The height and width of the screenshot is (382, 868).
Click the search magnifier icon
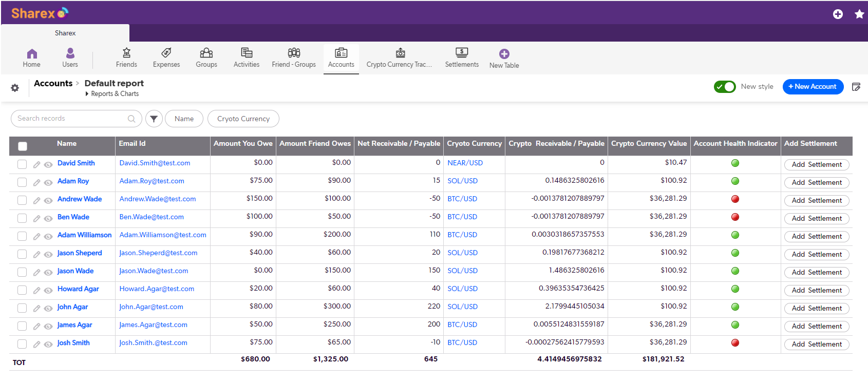[x=131, y=119]
